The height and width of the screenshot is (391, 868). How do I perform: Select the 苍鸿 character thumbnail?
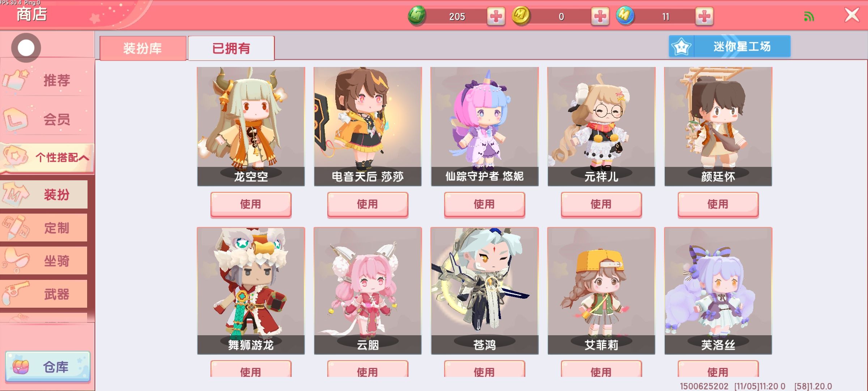pos(485,291)
